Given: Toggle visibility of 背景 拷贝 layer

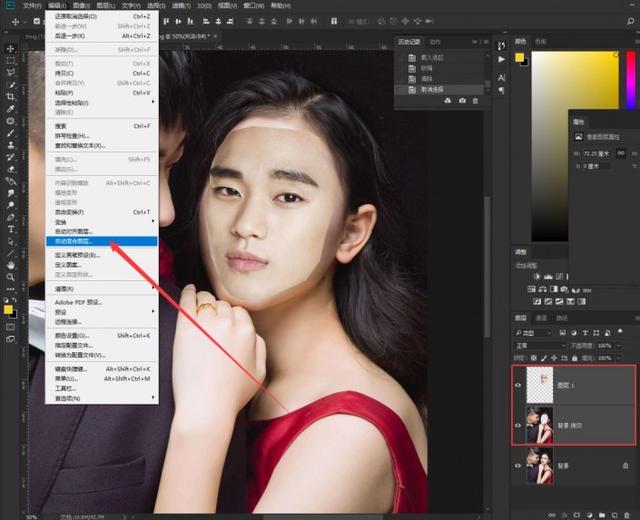Looking at the screenshot, I should [x=519, y=426].
